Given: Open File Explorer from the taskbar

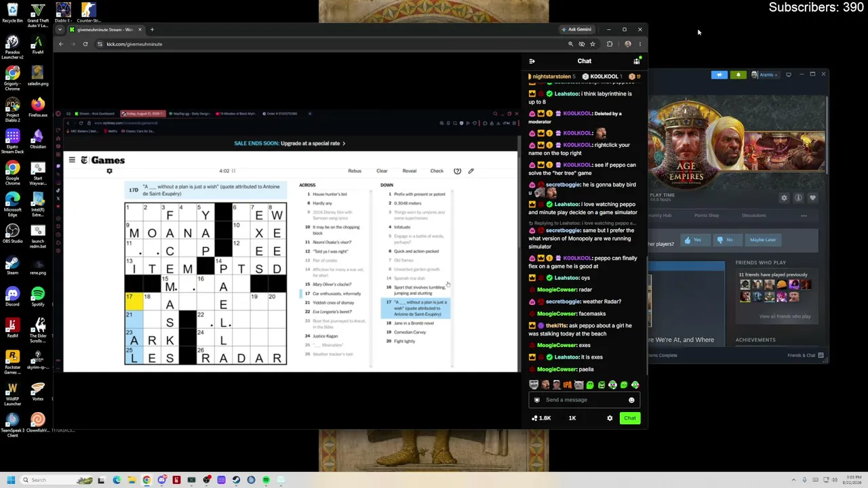Looking at the screenshot, I should point(132,480).
